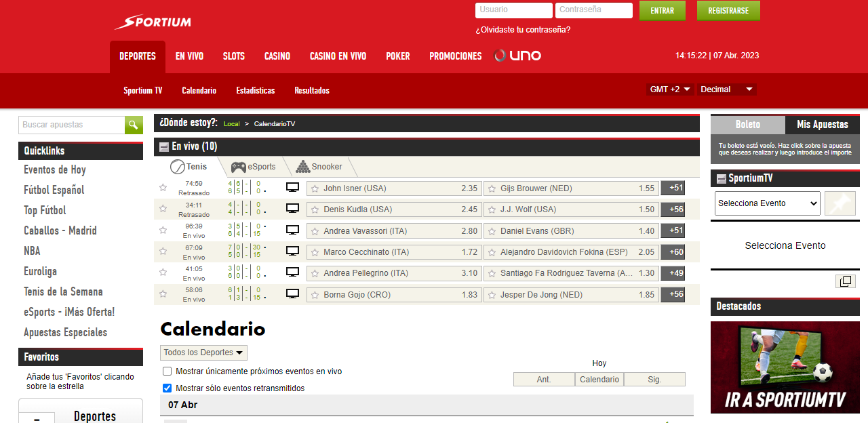Switch to the EN VIVO tab
The image size is (868, 423).
(x=189, y=56)
